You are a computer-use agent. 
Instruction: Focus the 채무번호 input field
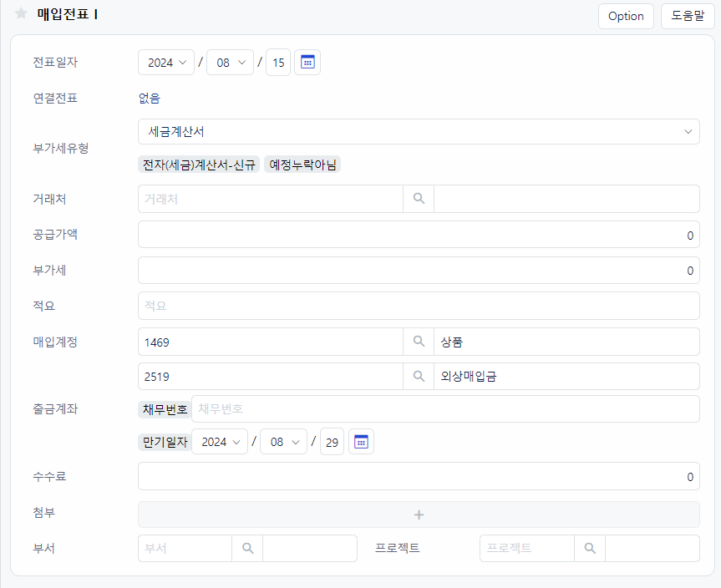click(x=445, y=408)
